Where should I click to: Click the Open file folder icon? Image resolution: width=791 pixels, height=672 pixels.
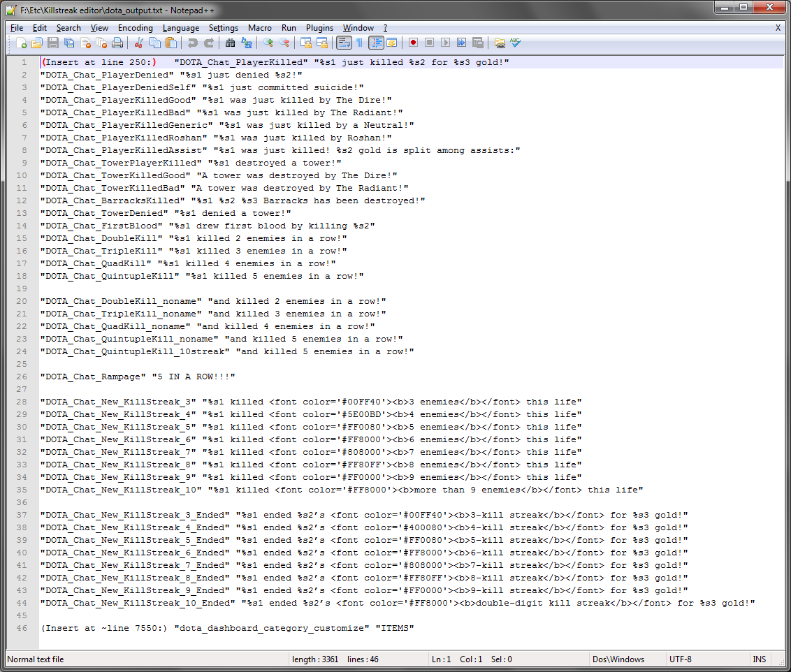(37, 43)
